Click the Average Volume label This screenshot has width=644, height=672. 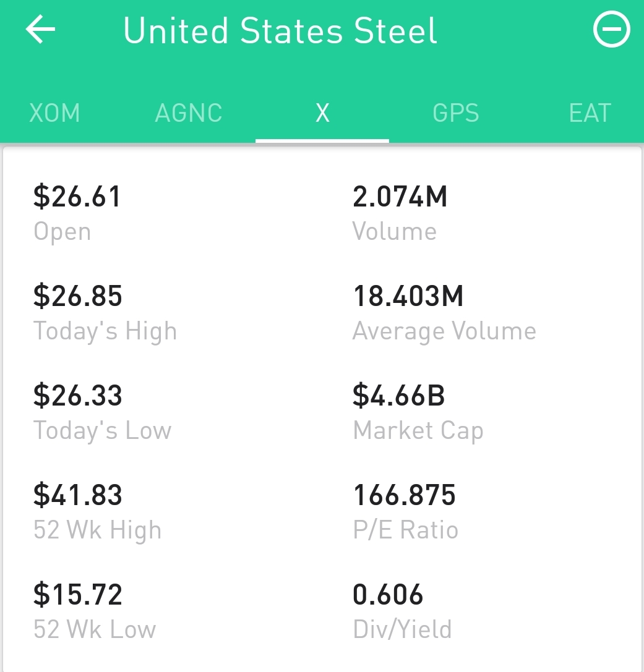pos(444,331)
